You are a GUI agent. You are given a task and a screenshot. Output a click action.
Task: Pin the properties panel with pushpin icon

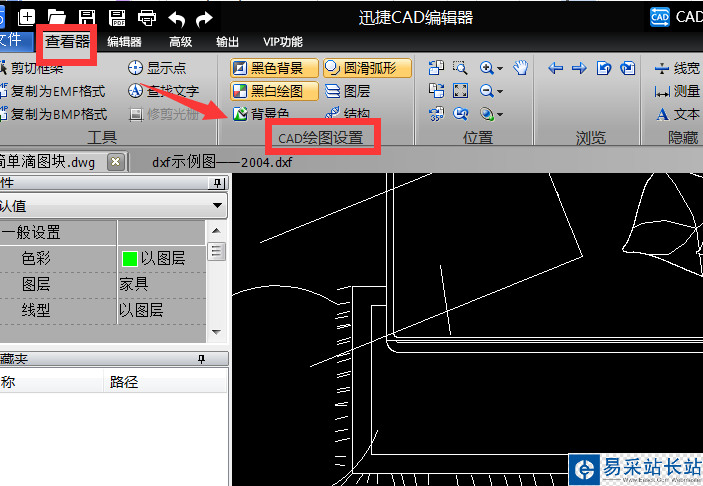(217, 183)
